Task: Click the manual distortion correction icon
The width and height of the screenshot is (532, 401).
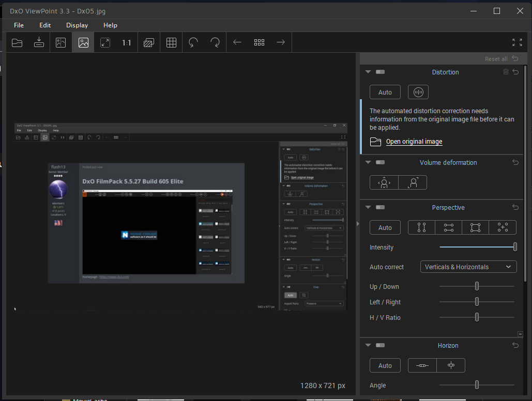Action: (418, 92)
